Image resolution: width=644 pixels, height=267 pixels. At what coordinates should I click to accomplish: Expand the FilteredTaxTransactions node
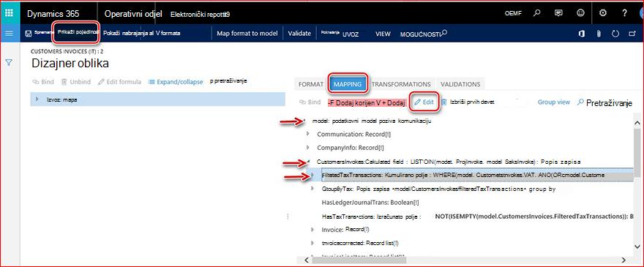coord(313,175)
